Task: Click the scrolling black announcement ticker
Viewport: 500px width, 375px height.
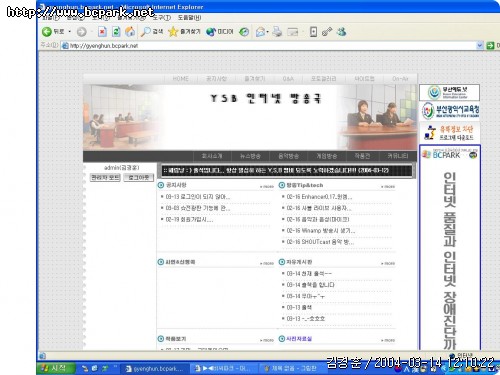Action: tap(287, 171)
